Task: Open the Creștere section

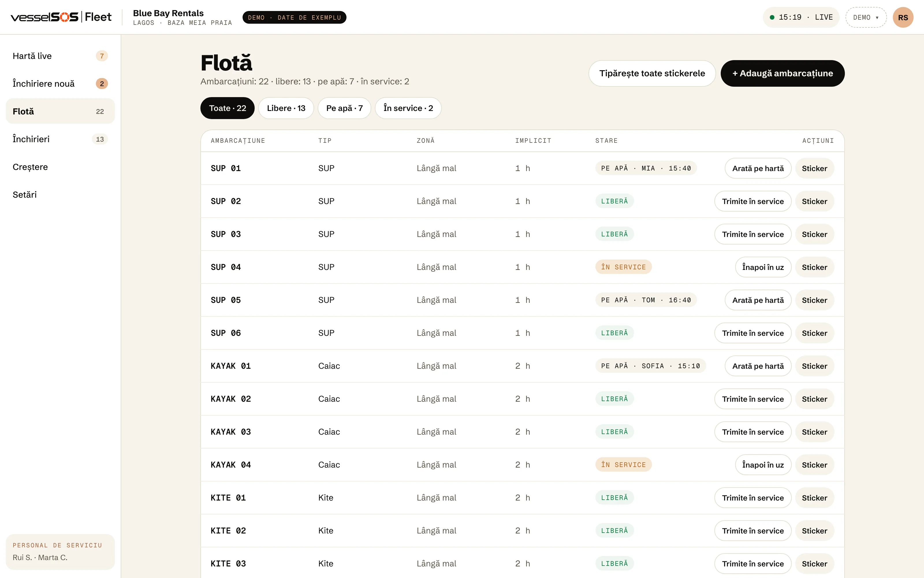Action: (x=60, y=167)
